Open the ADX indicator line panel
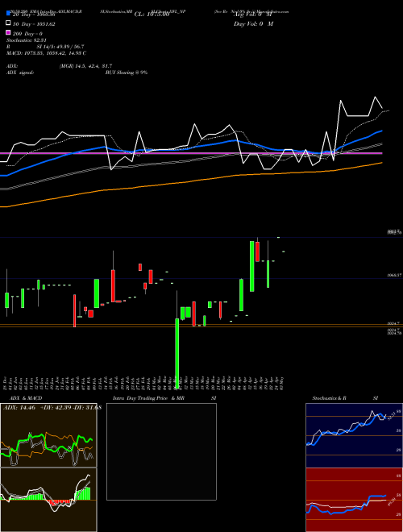 (x=48, y=435)
